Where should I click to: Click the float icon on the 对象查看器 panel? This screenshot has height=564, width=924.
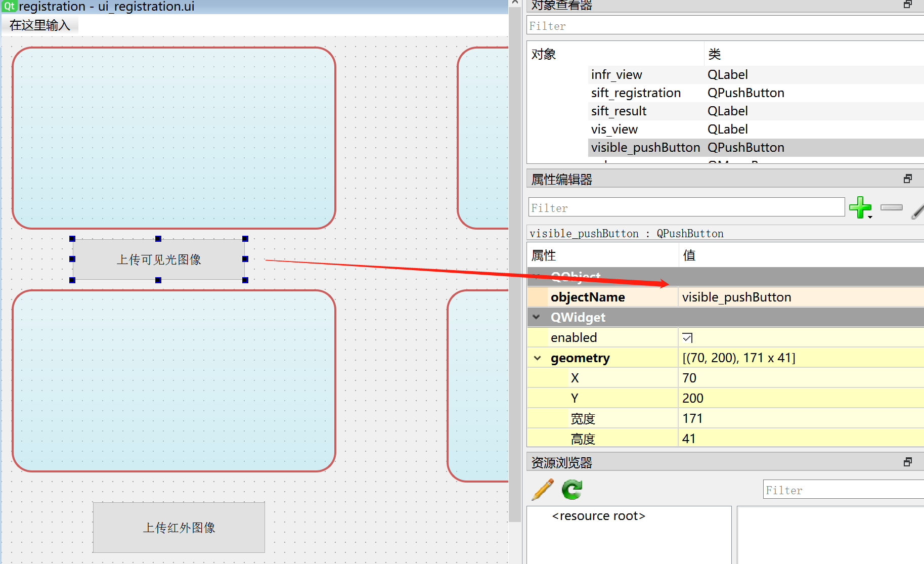click(x=908, y=4)
